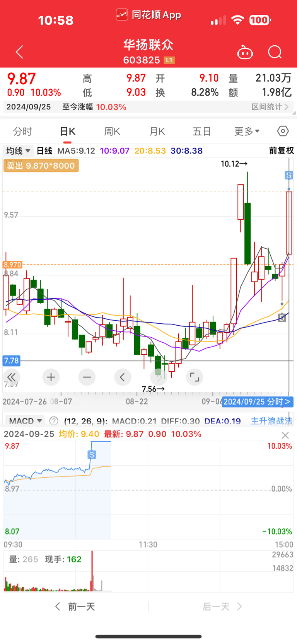Viewport: 297px width, 644px height.
Task: Tap stock code 603825
Action: (x=142, y=60)
